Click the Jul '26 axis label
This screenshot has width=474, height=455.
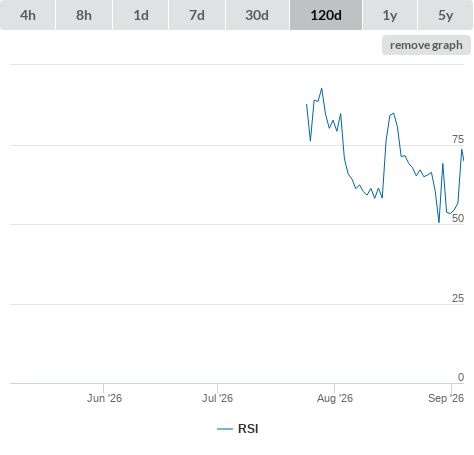pyautogui.click(x=217, y=398)
